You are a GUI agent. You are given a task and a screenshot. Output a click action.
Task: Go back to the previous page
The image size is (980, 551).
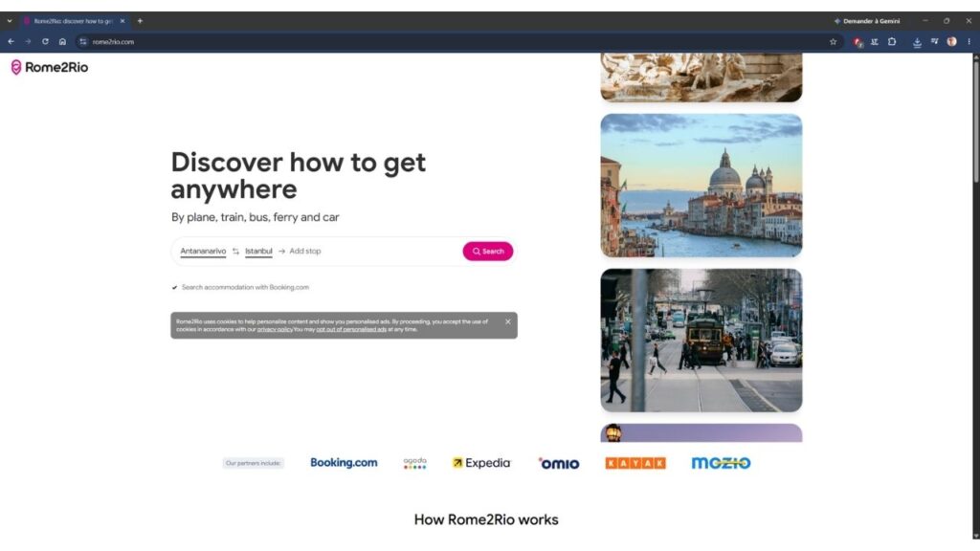point(11,42)
